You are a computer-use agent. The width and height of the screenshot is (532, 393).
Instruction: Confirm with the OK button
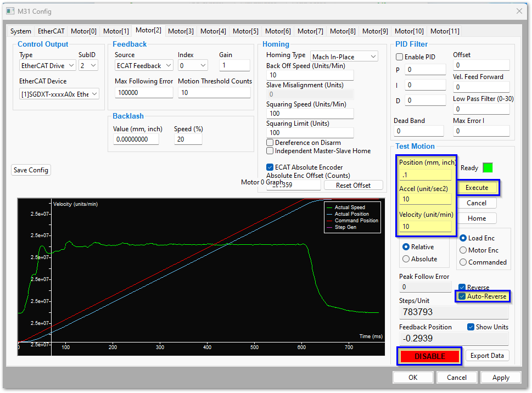[412, 378]
